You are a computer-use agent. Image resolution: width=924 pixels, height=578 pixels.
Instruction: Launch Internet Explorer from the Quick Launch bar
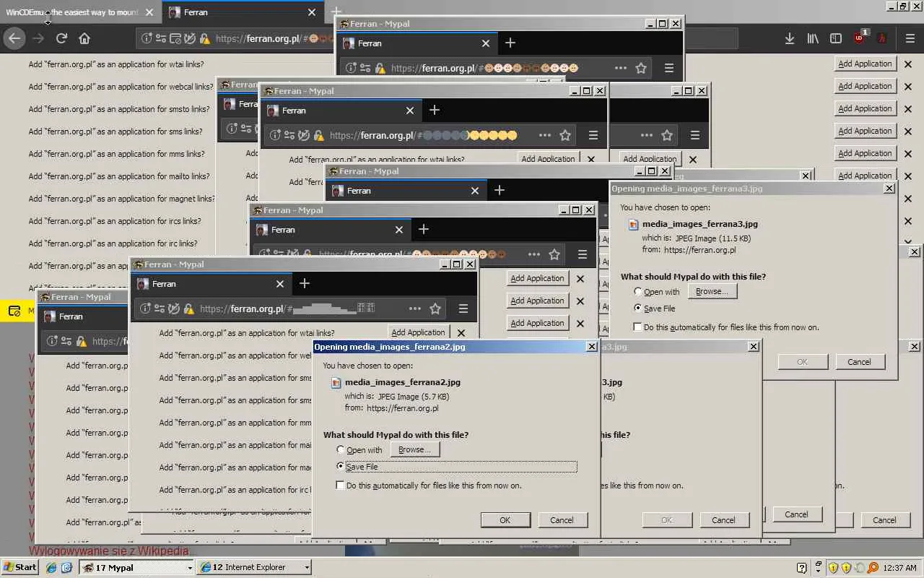pos(51,567)
